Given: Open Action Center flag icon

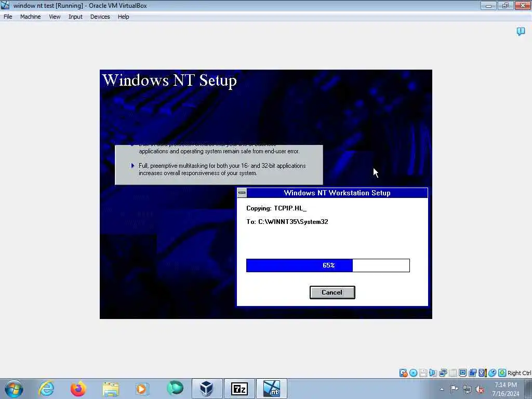Looking at the screenshot, I should pos(454,389).
